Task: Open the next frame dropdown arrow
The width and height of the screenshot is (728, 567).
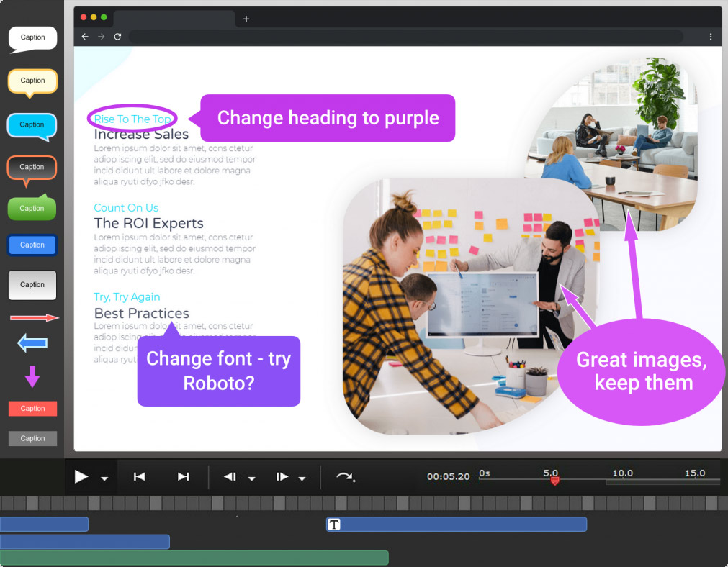Action: [x=302, y=478]
